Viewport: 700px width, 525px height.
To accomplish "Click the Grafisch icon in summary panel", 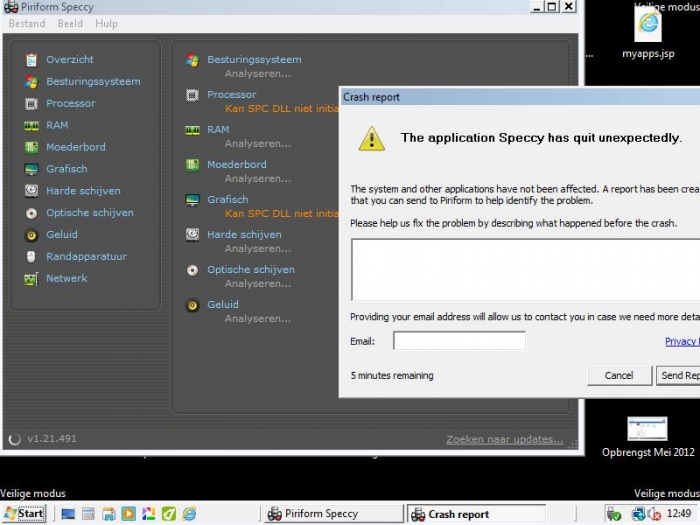I will (192, 200).
